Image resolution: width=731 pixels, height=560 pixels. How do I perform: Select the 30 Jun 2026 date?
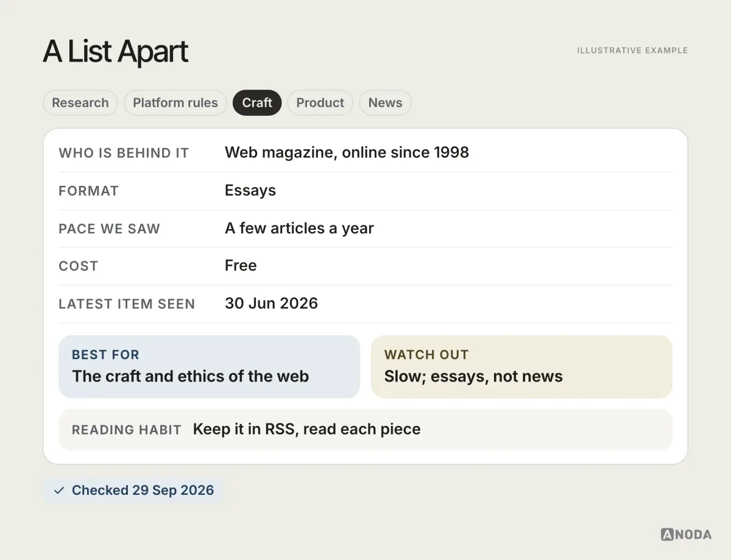271,303
